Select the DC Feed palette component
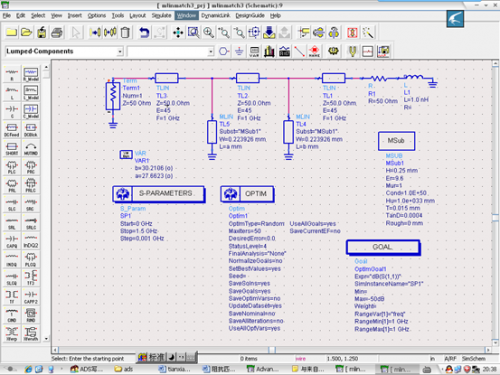 (x=12, y=130)
